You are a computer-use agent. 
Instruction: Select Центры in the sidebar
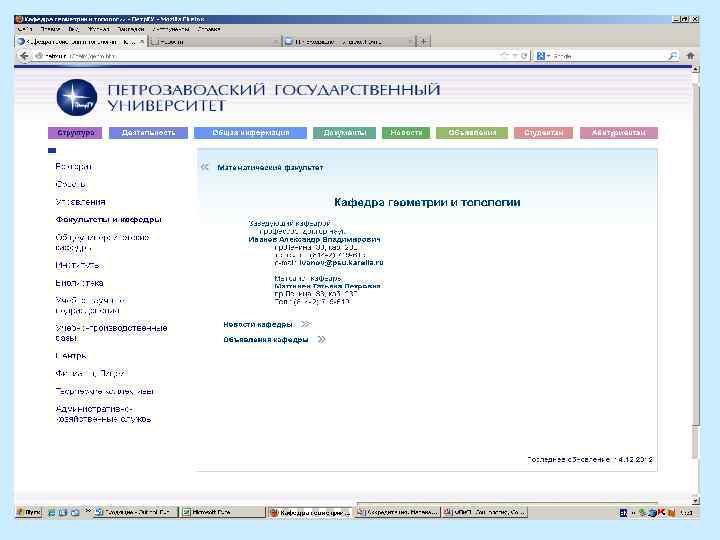(71, 356)
